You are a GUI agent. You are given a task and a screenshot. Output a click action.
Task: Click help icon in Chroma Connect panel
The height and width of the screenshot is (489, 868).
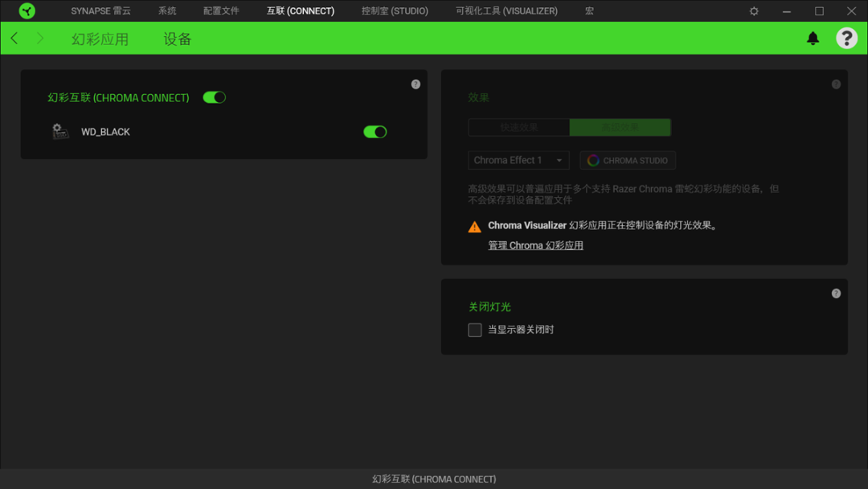click(x=416, y=84)
